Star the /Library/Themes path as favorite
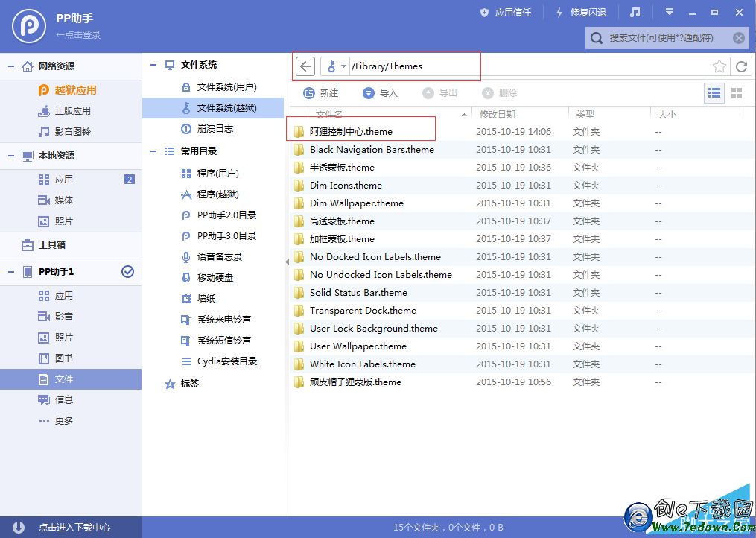Screen dimensions: 756x538 (x=720, y=66)
